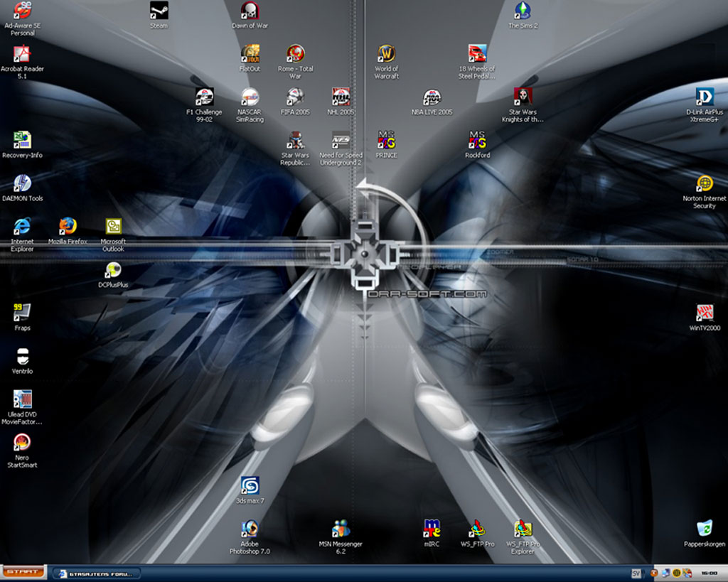Click the taskbar clock
The width and height of the screenshot is (728, 582).
click(x=709, y=573)
